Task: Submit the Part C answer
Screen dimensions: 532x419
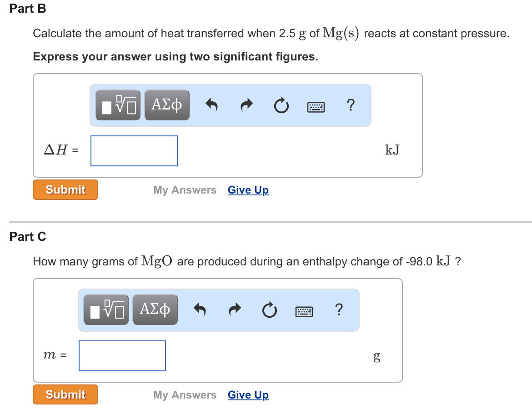Action: tap(65, 394)
